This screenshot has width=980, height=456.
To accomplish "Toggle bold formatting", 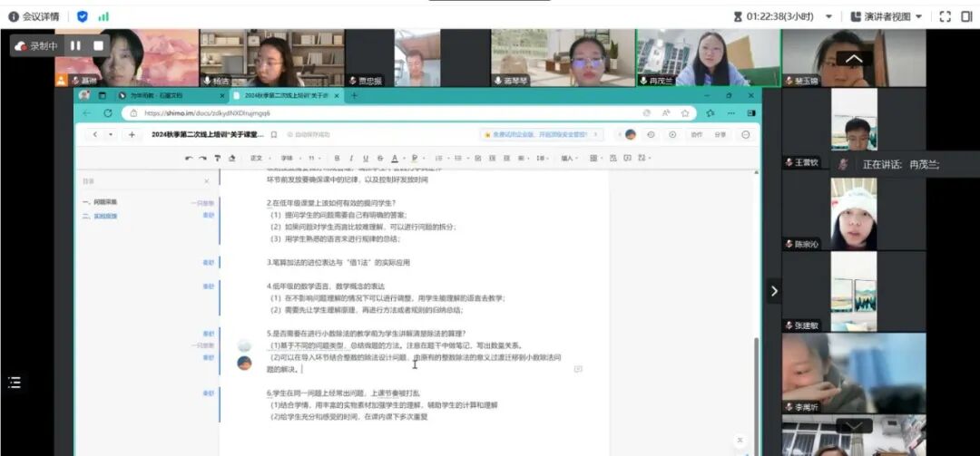I will coord(337,158).
